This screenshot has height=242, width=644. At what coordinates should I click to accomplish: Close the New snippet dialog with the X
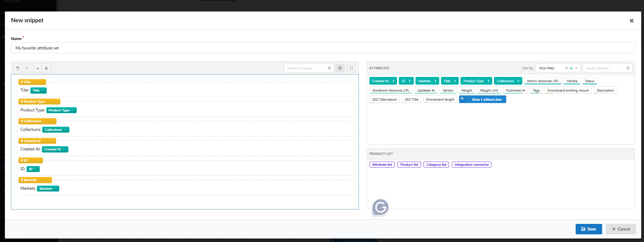[631, 21]
